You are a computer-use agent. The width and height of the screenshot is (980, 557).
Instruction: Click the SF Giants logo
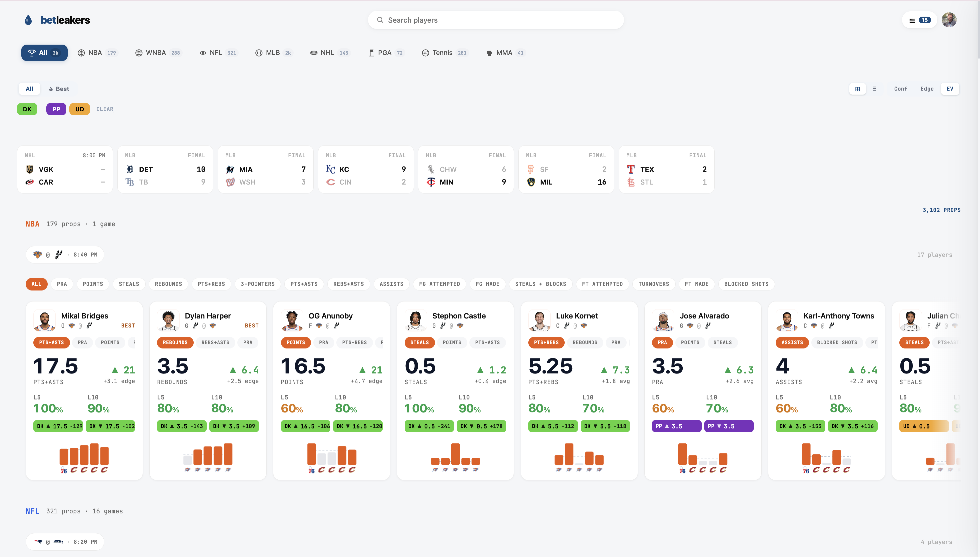(531, 170)
